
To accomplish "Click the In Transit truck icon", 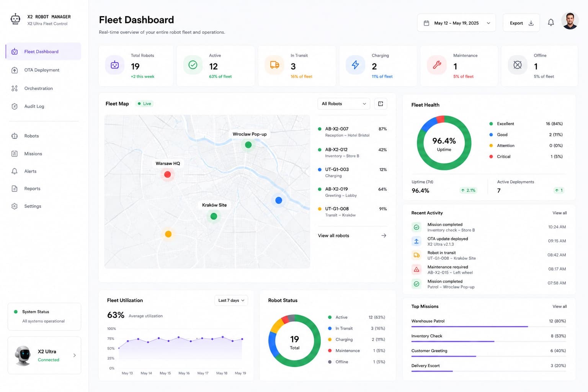I will tap(274, 65).
